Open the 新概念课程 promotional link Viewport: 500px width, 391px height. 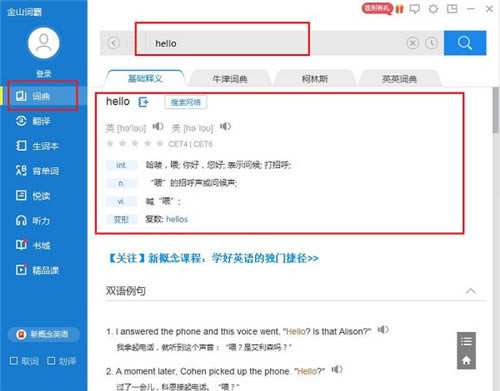(x=213, y=258)
